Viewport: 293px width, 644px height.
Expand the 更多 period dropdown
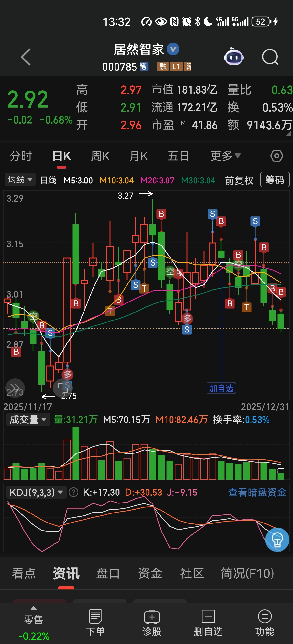225,156
